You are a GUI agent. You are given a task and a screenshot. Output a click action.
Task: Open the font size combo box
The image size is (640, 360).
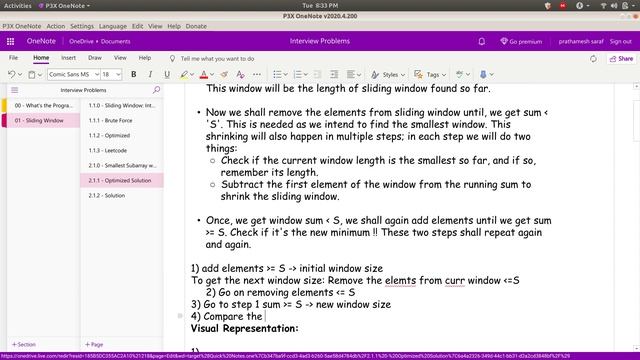pyautogui.click(x=111, y=74)
